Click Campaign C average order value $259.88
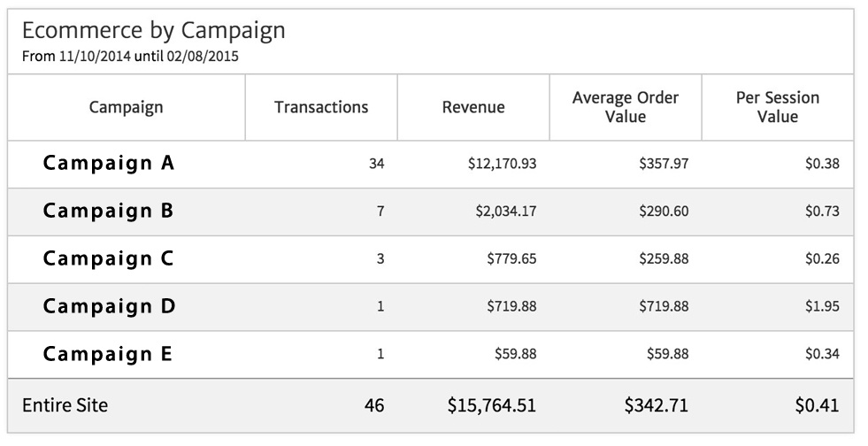Screen dimensions: 868x446 tap(664, 259)
